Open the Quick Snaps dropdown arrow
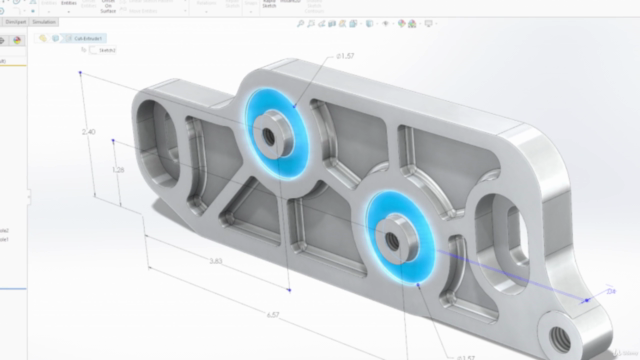The height and width of the screenshot is (360, 640). click(251, 11)
